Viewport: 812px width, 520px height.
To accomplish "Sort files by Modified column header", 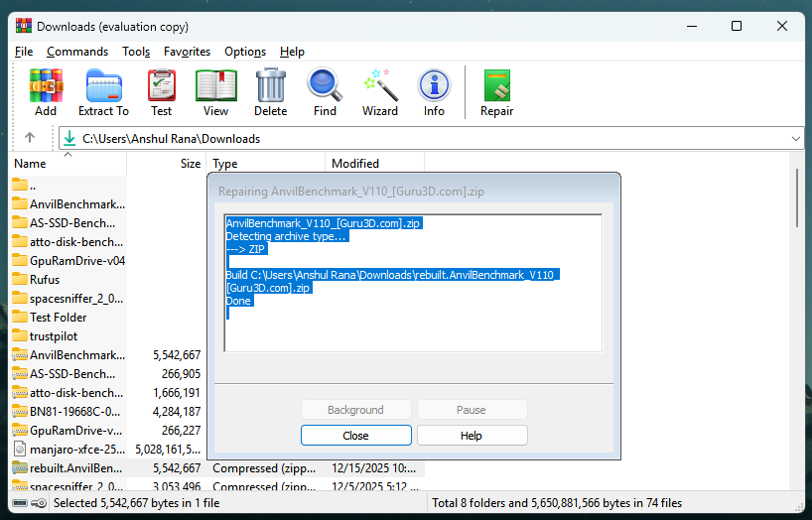I will (374, 163).
